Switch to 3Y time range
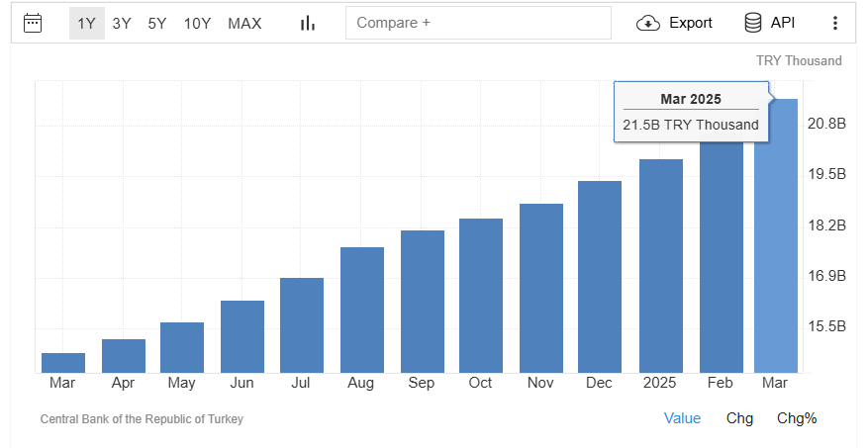Image resolution: width=868 pixels, height=448 pixels. 122,23
